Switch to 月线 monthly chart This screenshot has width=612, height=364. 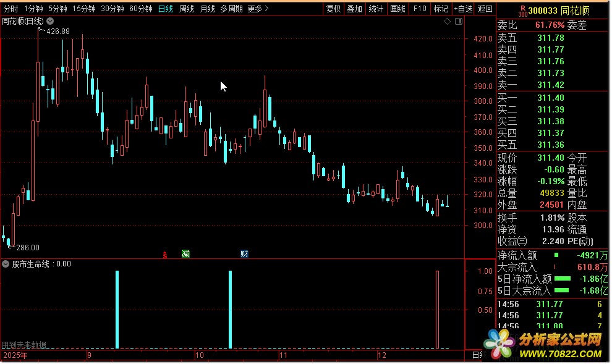(207, 9)
